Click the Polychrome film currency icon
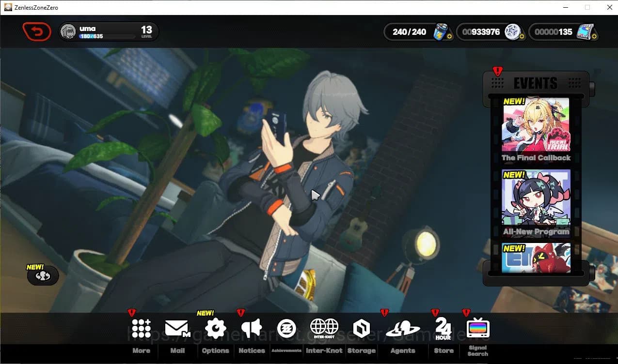The width and height of the screenshot is (618, 364). pyautogui.click(x=585, y=32)
